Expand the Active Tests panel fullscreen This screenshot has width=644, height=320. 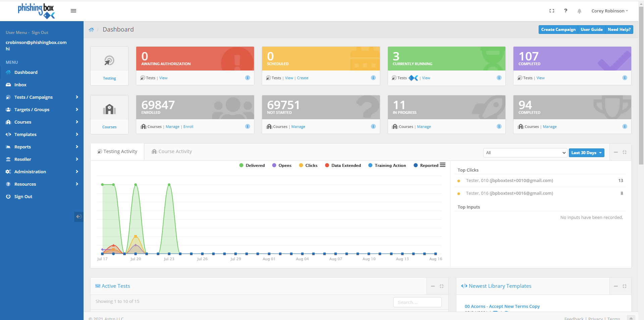click(442, 286)
